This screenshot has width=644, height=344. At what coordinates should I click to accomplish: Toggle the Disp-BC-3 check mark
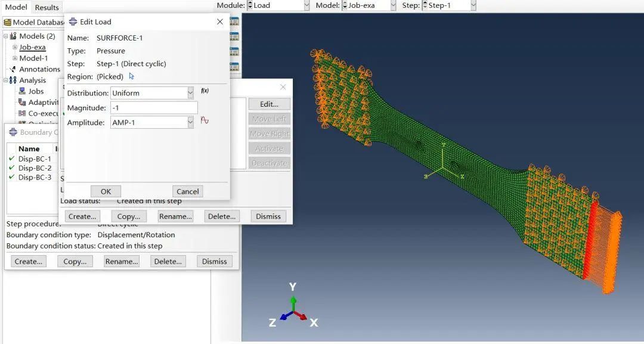pos(11,177)
